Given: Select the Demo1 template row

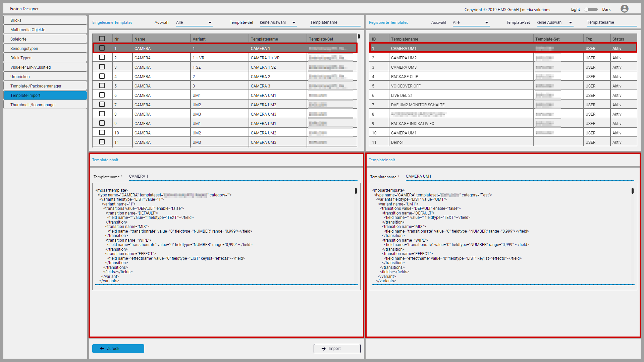Looking at the screenshot, I should (460, 142).
